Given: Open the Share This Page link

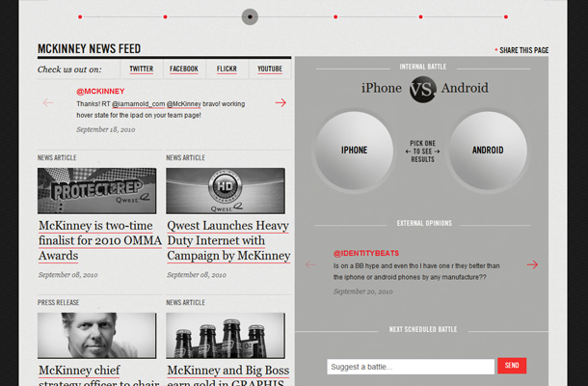Looking at the screenshot, I should pos(521,50).
